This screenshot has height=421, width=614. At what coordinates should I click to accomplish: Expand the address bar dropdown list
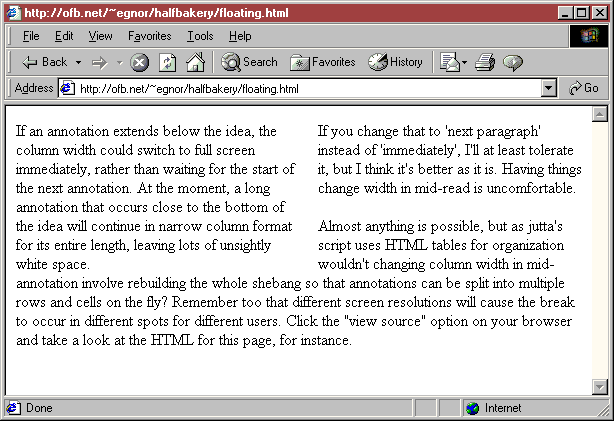point(549,89)
